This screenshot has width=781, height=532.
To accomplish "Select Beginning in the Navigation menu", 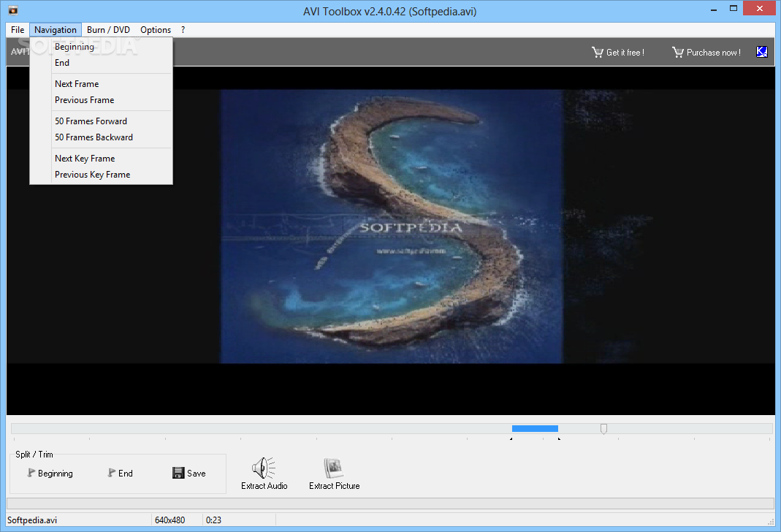I will pyautogui.click(x=101, y=47).
